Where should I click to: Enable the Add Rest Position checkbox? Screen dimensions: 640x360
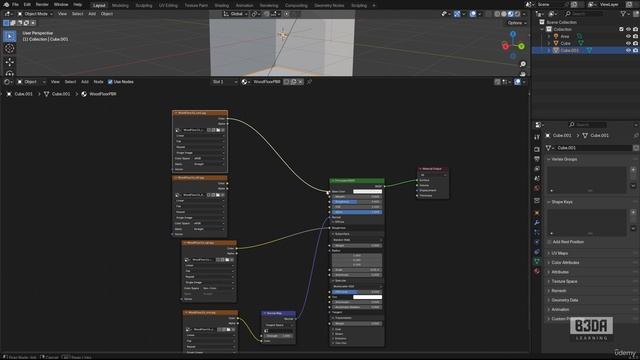coord(549,242)
